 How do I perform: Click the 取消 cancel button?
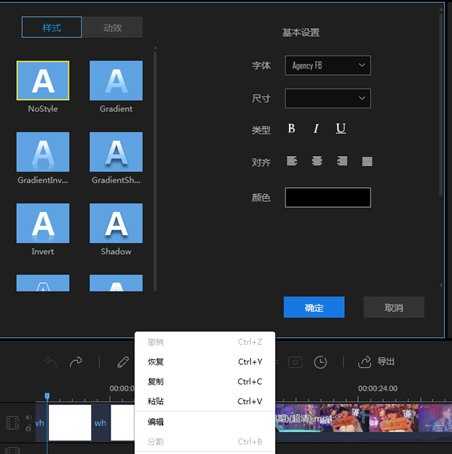click(x=394, y=307)
